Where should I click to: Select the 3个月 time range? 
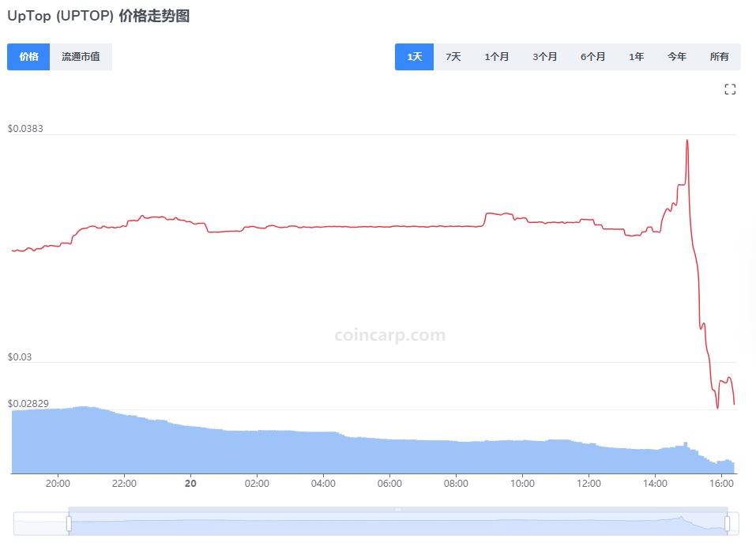pyautogui.click(x=544, y=56)
